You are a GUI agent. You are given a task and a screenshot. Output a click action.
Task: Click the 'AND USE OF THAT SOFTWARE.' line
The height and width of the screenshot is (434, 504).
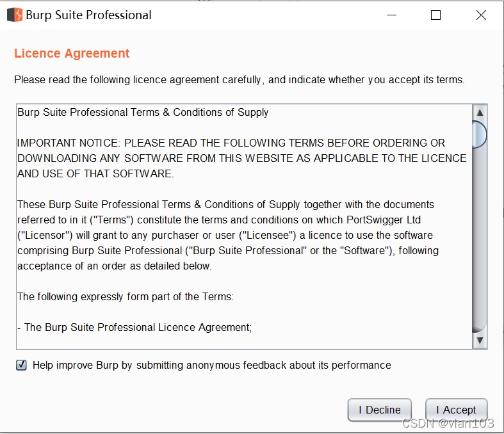pyautogui.click(x=95, y=174)
